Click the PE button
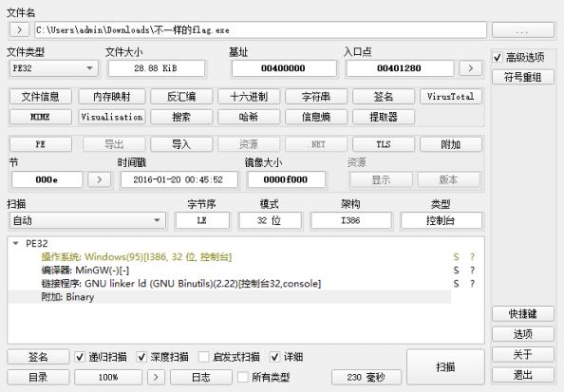564x392 pixels. 40,144
